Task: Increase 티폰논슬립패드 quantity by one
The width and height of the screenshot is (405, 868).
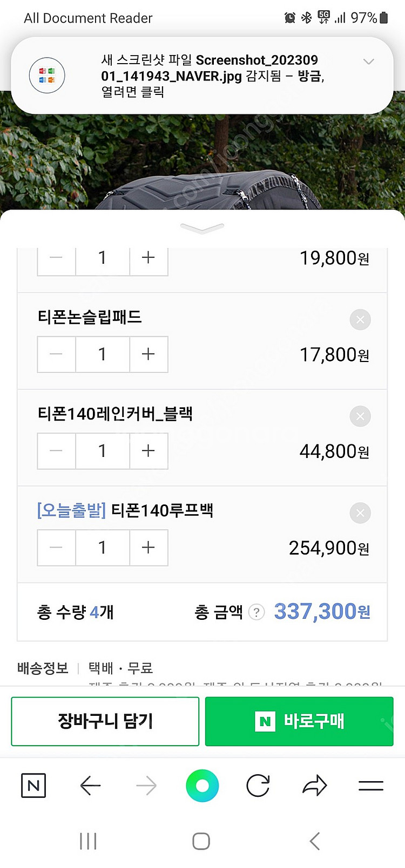Action: [x=148, y=354]
